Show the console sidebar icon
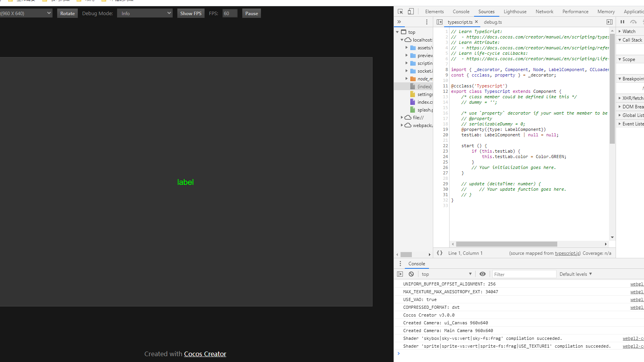 tap(400, 274)
